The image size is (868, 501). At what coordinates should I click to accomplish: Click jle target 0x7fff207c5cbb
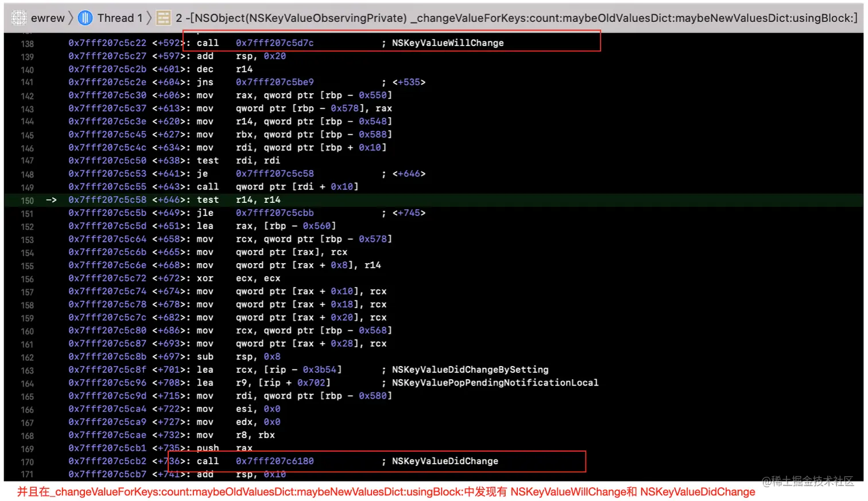274,213
